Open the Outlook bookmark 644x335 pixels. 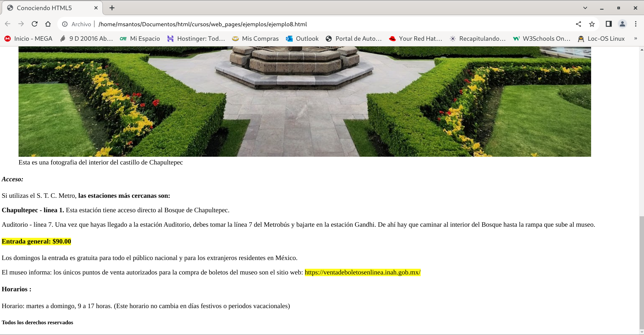302,39
